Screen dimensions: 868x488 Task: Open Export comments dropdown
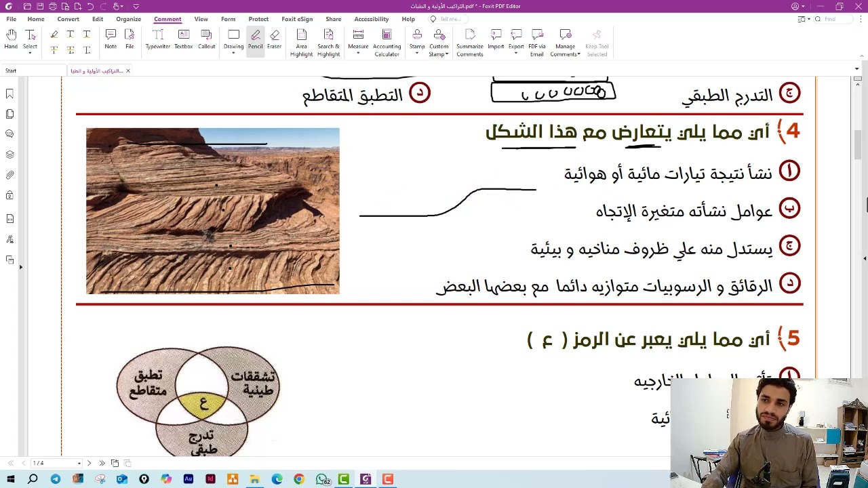516,41
